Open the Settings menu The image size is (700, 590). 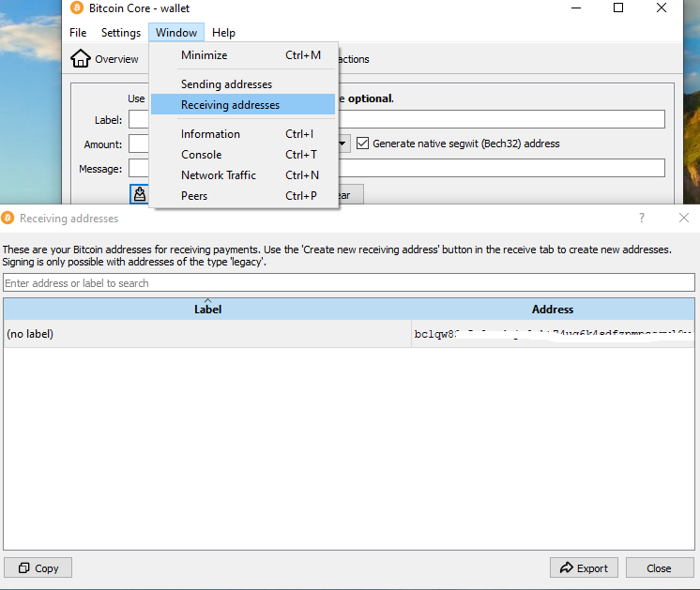click(x=120, y=33)
